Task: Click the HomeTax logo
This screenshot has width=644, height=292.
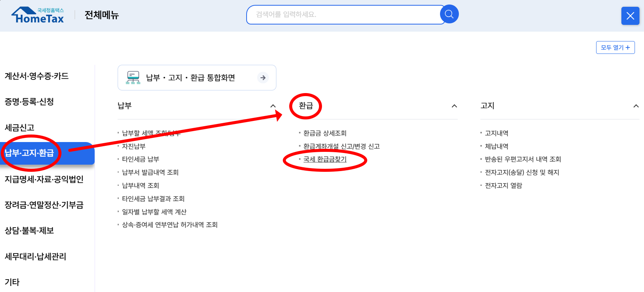Action: click(37, 15)
